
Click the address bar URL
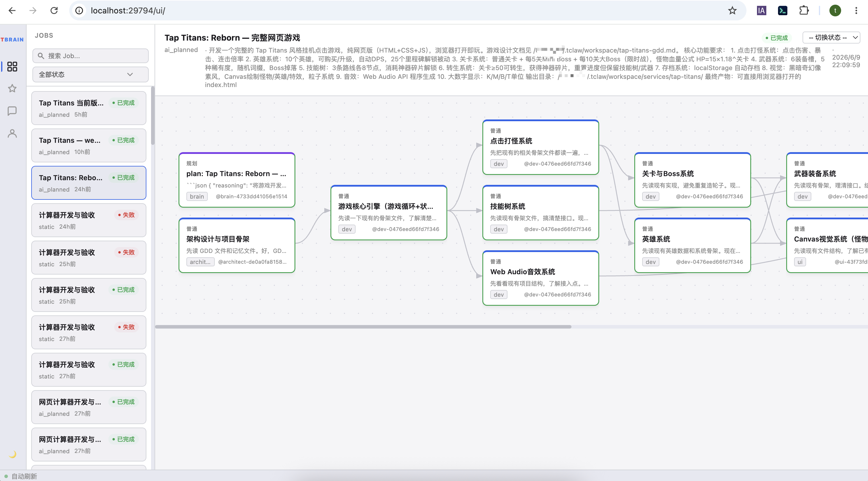pyautogui.click(x=128, y=11)
